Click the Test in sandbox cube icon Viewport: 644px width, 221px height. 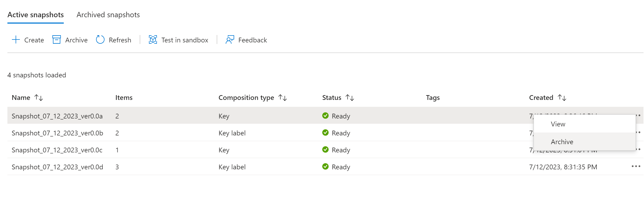tap(153, 40)
